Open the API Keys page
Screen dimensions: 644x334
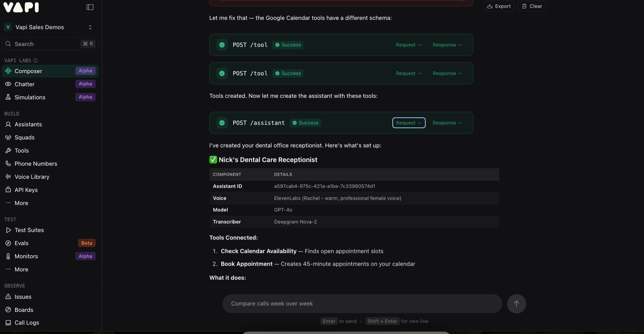pyautogui.click(x=26, y=190)
